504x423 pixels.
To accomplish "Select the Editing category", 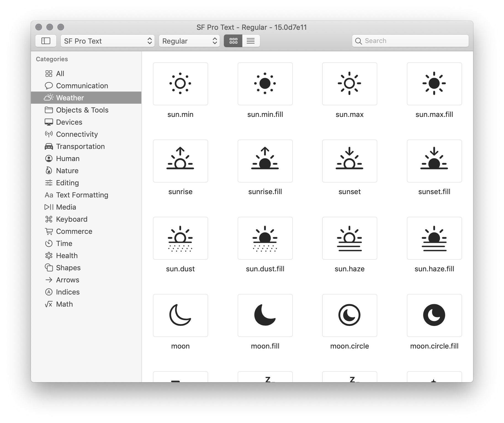I will pos(86,183).
